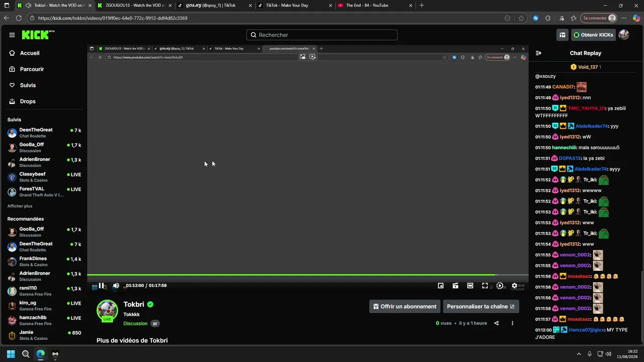Click username Hamza07jjigixx in chat

tap(586, 330)
